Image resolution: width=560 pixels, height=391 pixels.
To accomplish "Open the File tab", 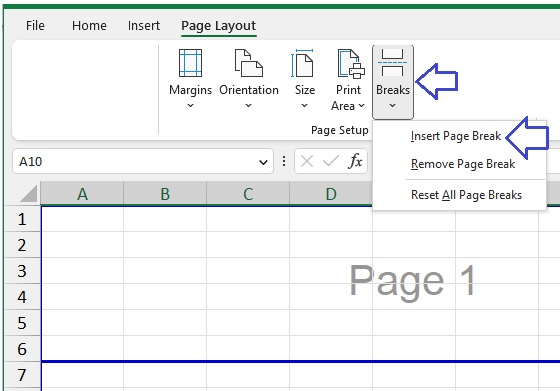I will [x=35, y=26].
